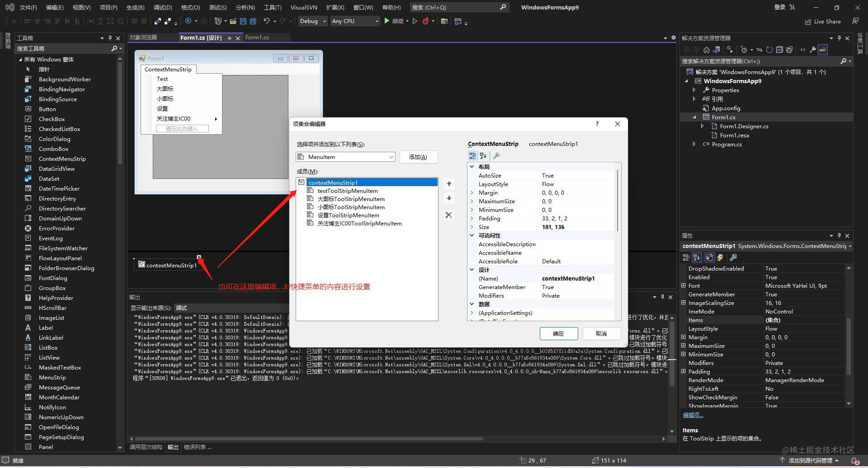The width and height of the screenshot is (868, 468).
Task: Toggle Preview Selected Items in Solution Explorer
Action: pyautogui.click(x=823, y=50)
